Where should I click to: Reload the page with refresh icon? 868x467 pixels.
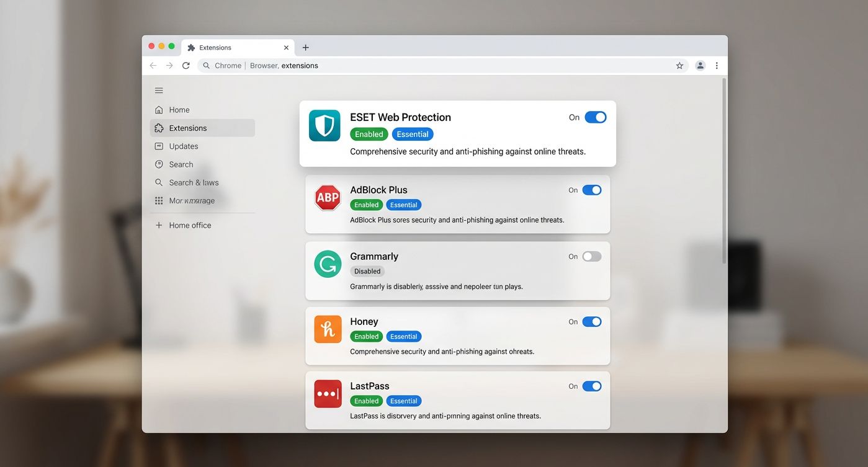pyautogui.click(x=186, y=66)
